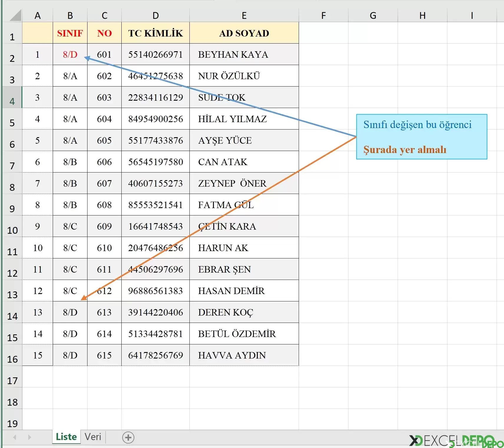Select cell with HİLAL YILMAZ
Screen dimensions: 504x448
coord(244,119)
